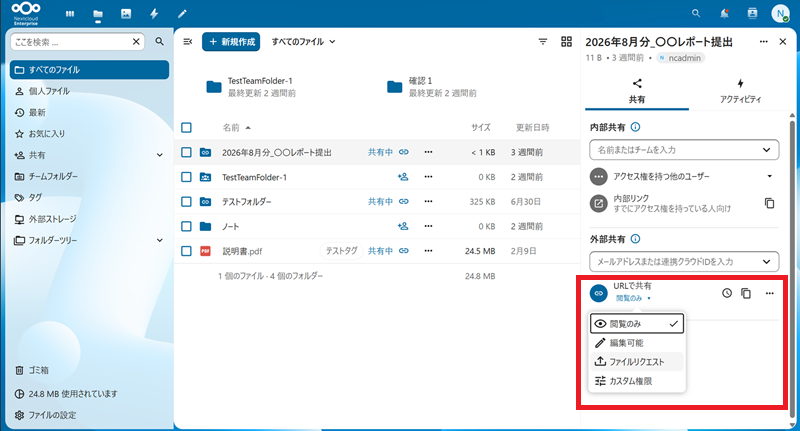Click share icon on ノート row
Image resolution: width=800 pixels, height=431 pixels.
(x=403, y=226)
